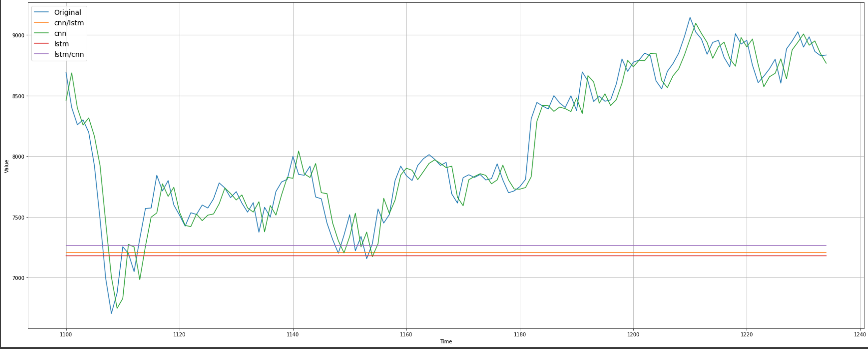Click the red lstm legend marker

pos(42,43)
